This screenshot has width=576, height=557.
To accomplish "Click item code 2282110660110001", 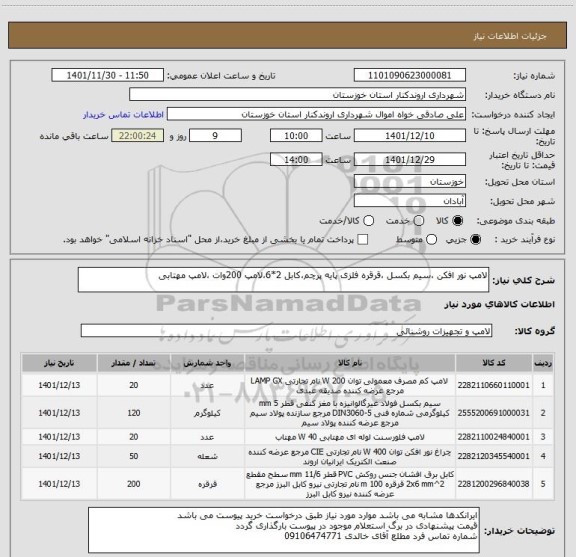I will [493, 385].
